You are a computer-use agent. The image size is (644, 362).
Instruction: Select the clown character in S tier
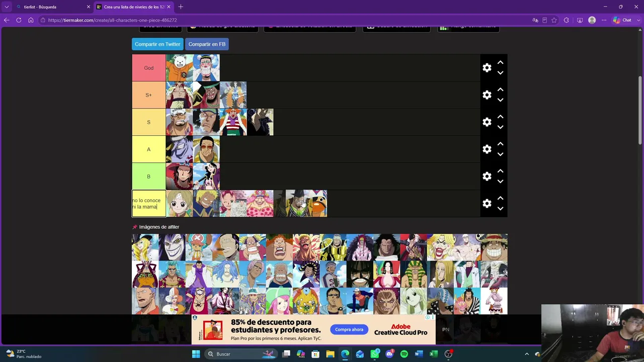[x=233, y=122]
